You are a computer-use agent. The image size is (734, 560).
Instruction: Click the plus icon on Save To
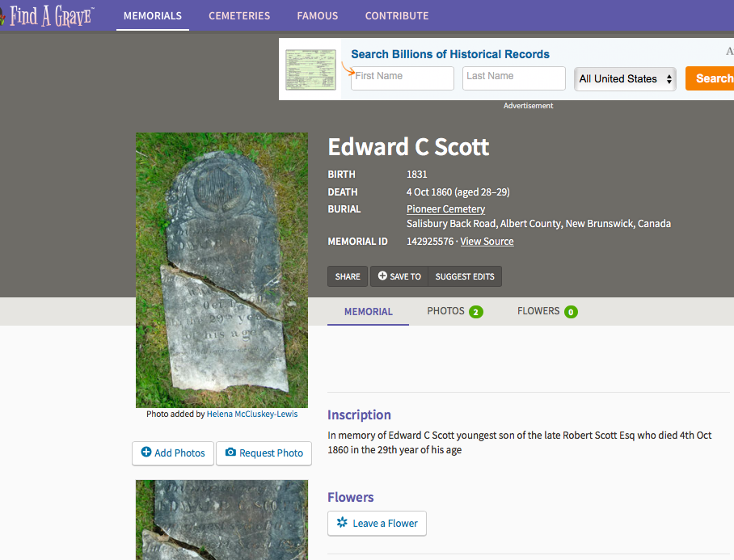[382, 276]
